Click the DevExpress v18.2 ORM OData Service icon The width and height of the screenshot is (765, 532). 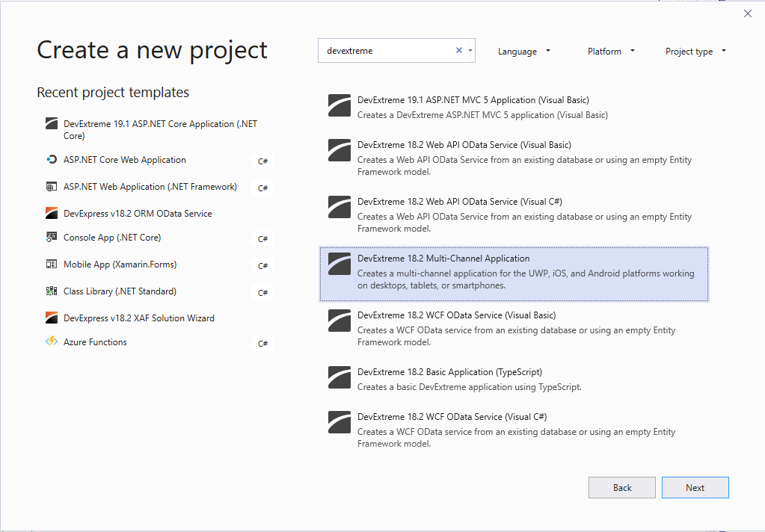52,213
